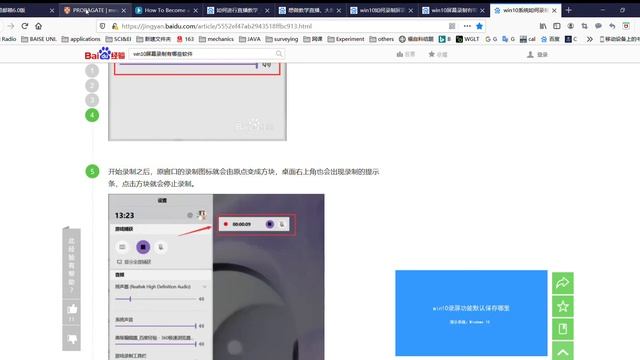Click the magnifier search icon in Baidu search box

pos(279,54)
